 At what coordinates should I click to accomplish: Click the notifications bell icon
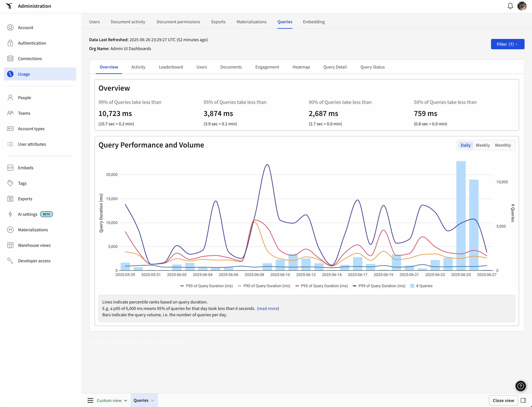pyautogui.click(x=510, y=6)
